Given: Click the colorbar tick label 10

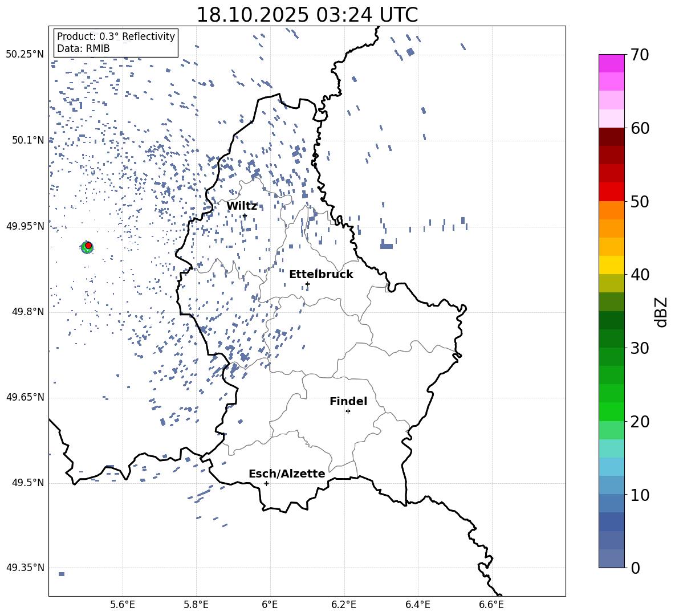Looking at the screenshot, I should (640, 495).
